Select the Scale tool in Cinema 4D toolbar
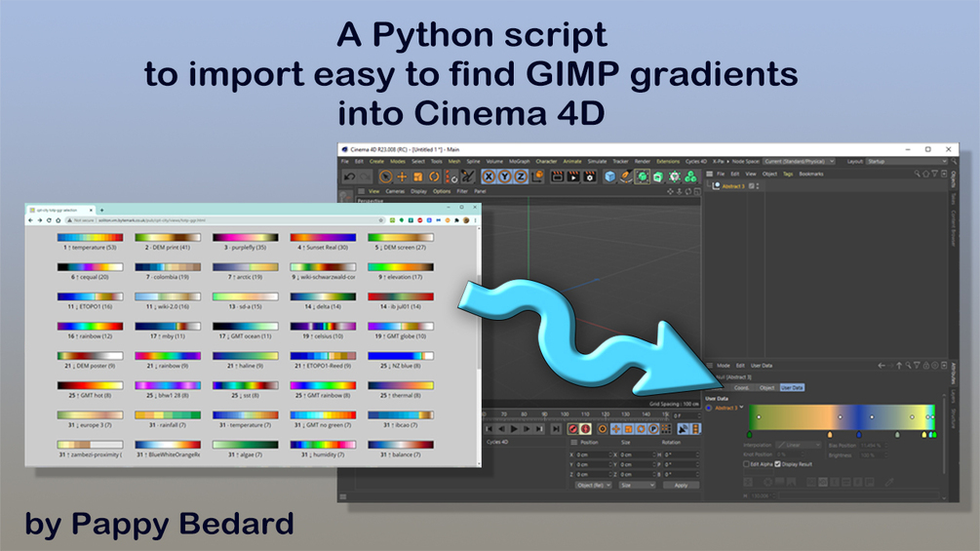Viewport: 980px width, 551px height. [x=418, y=177]
